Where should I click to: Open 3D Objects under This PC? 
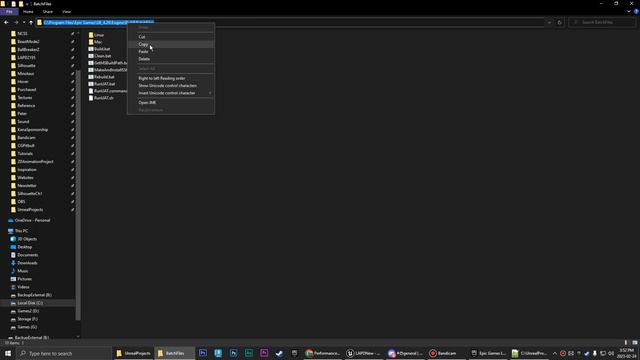(x=27, y=239)
